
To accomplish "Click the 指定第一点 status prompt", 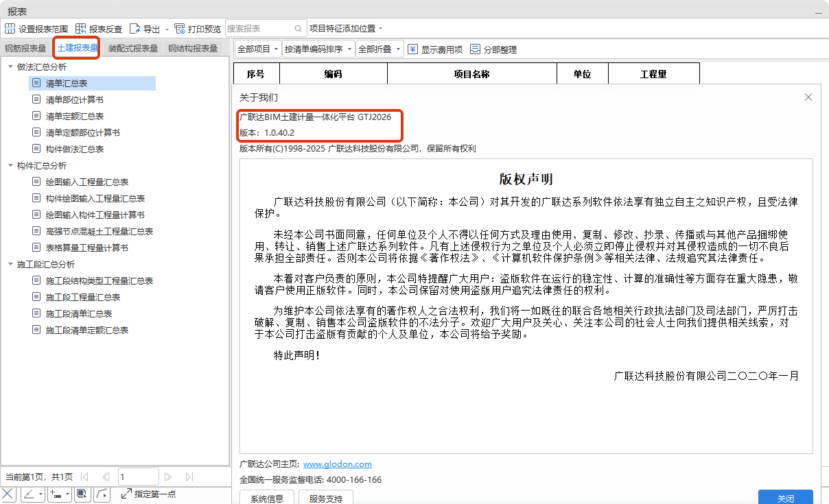I will pyautogui.click(x=155, y=494).
